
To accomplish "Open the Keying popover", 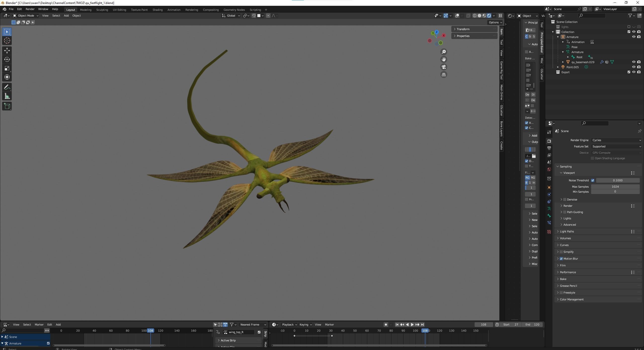I will coord(305,325).
